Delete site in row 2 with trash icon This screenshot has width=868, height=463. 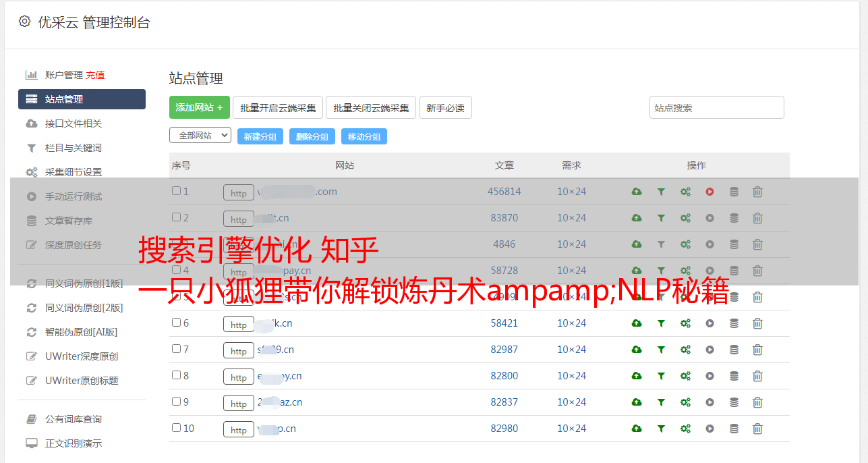point(757,218)
